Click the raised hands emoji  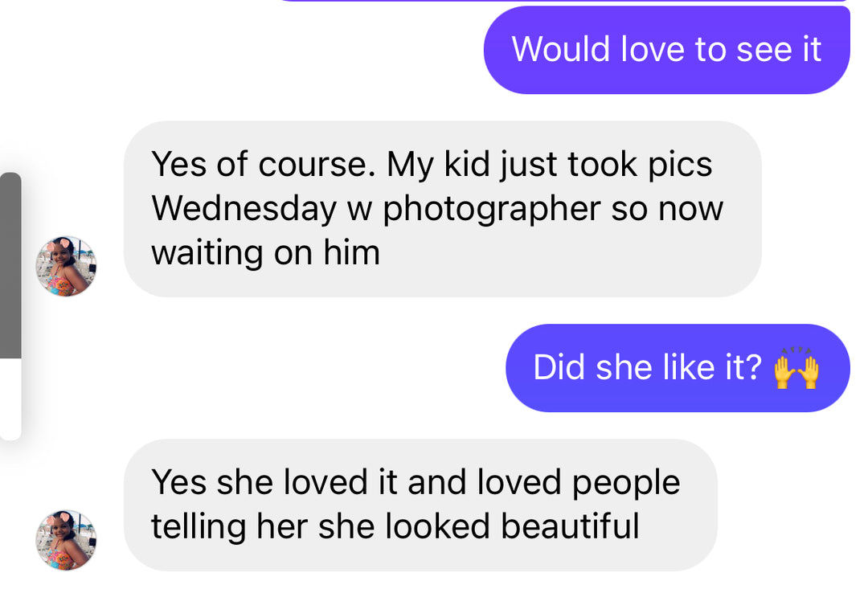[796, 368]
